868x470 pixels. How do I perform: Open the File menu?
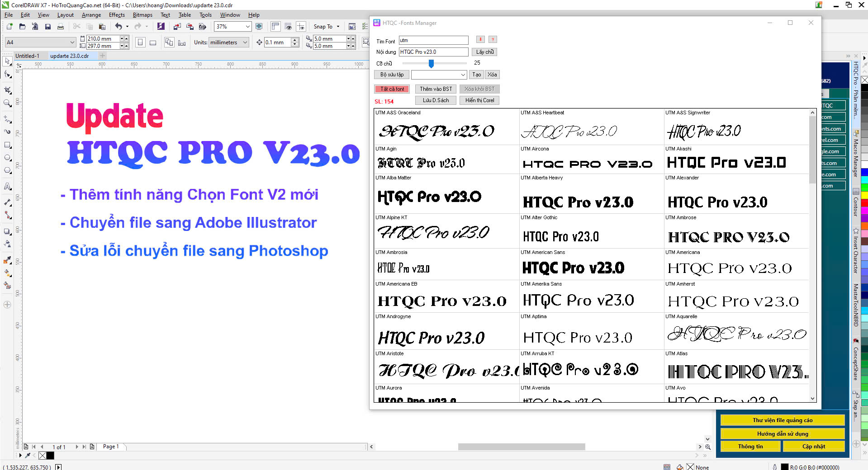tap(9, 15)
